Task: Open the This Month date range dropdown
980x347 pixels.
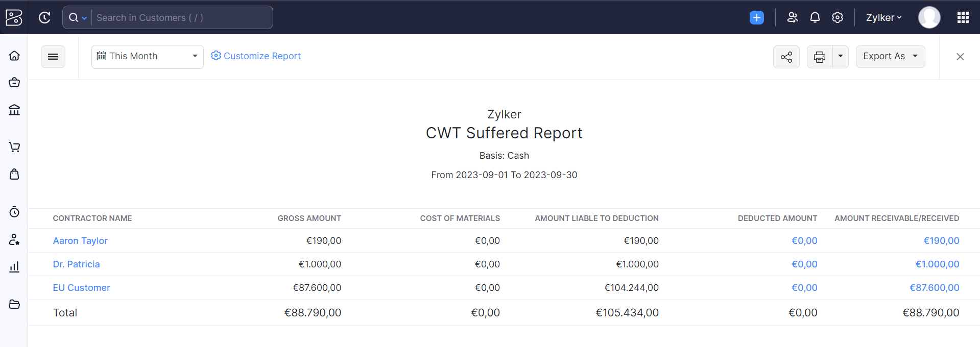Action: [x=147, y=56]
